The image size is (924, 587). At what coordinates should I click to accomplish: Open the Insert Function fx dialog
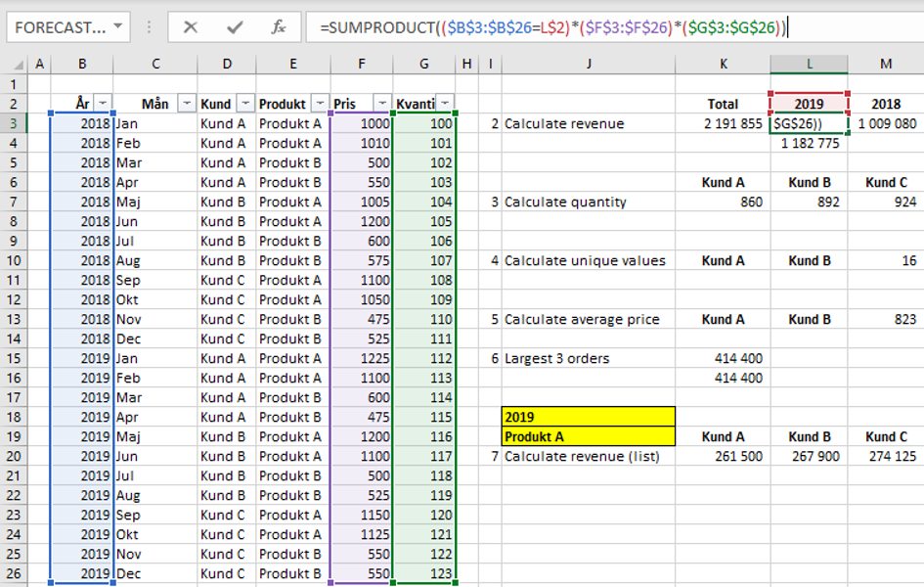click(278, 27)
